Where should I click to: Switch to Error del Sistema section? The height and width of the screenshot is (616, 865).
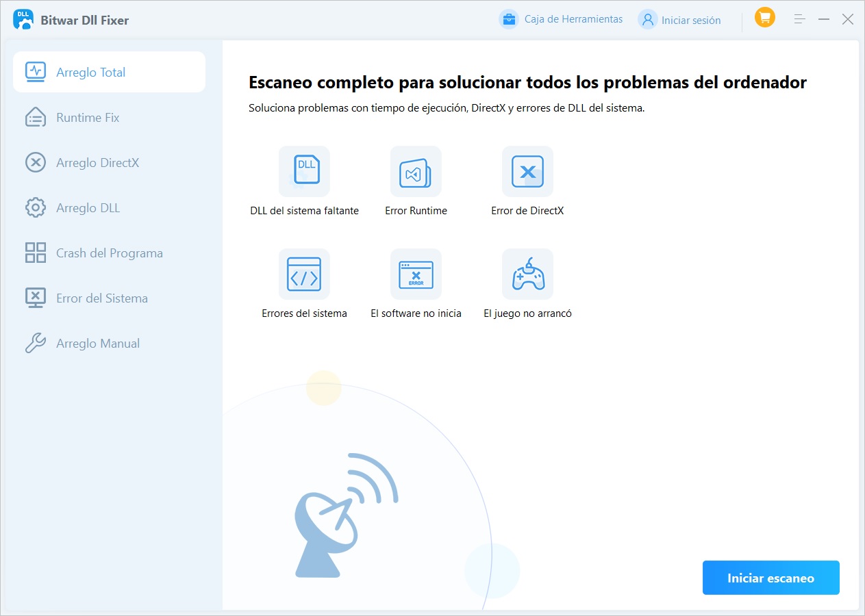110,298
